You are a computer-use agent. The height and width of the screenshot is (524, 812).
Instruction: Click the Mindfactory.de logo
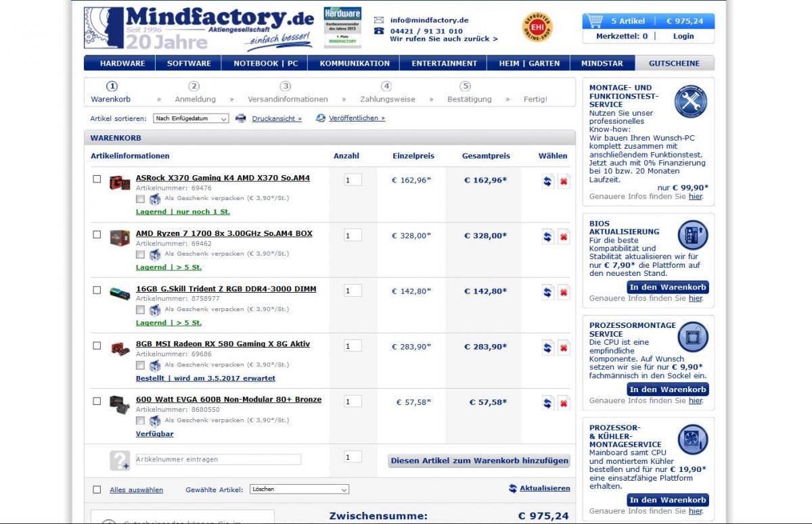[199, 28]
